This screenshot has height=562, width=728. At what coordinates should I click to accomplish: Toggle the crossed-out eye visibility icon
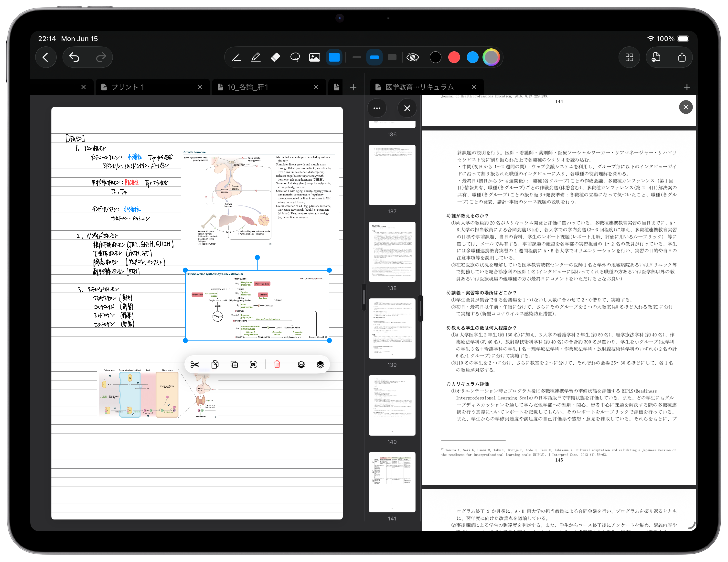[x=413, y=57]
